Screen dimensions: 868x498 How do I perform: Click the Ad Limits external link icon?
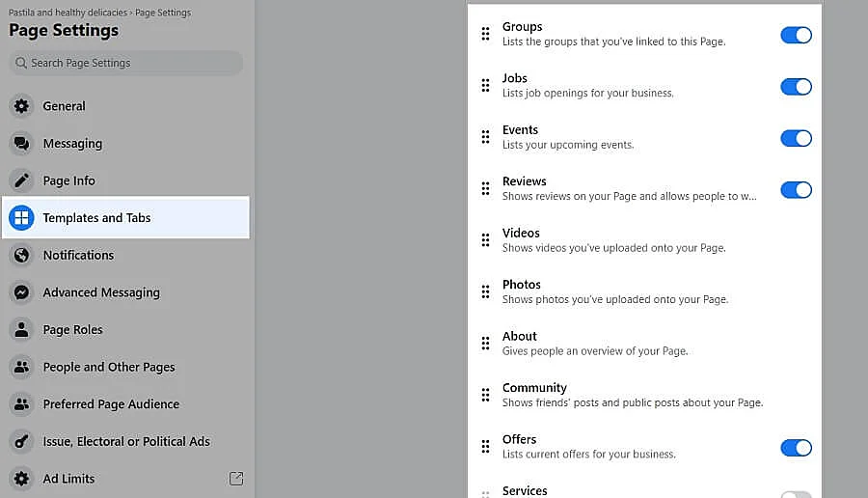tap(236, 479)
